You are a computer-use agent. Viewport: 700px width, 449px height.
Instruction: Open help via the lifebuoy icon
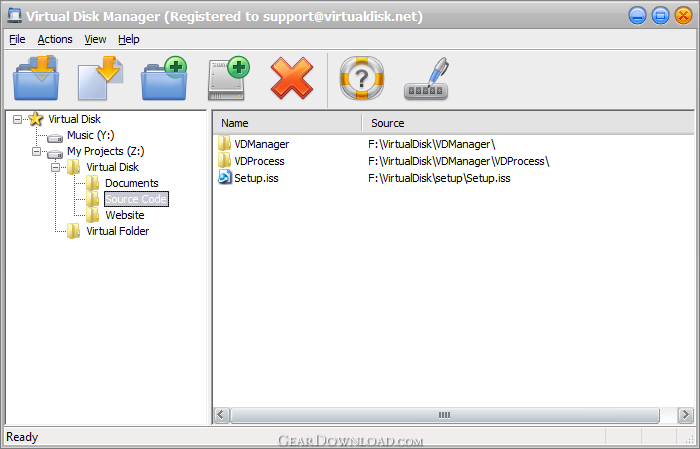click(362, 78)
